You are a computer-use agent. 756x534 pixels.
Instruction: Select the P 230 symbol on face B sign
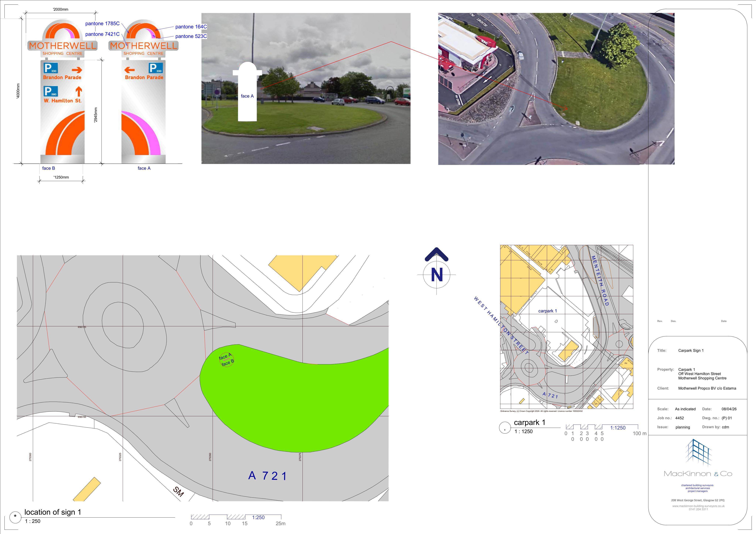tap(51, 68)
